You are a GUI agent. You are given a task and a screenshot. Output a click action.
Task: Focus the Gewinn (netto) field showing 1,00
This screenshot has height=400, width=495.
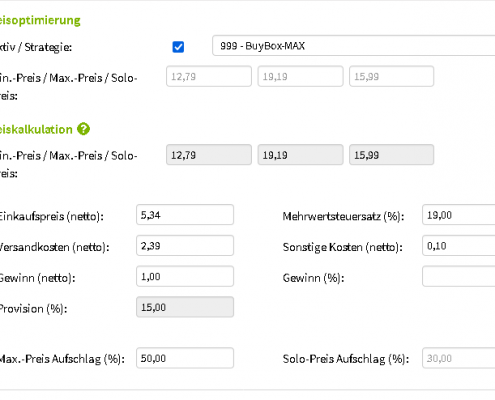point(185,276)
